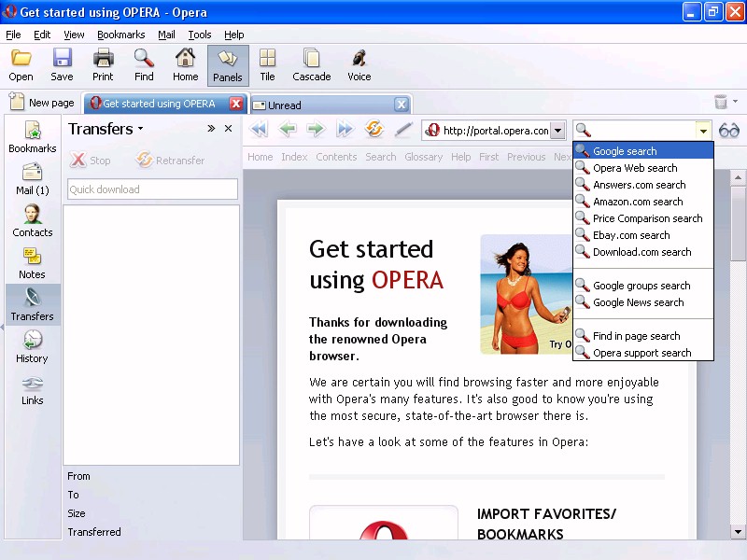Open the Bookmarks panel in sidebar
The width and height of the screenshot is (747, 560).
[x=32, y=136]
